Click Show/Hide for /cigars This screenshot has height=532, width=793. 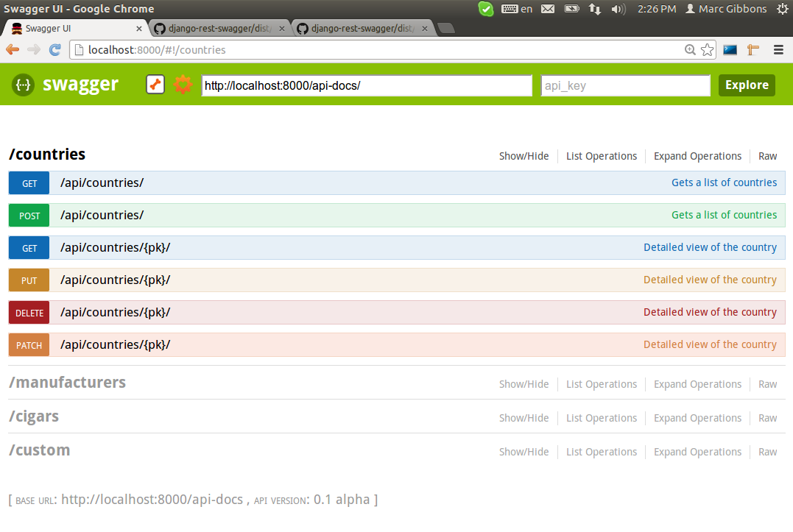(524, 418)
